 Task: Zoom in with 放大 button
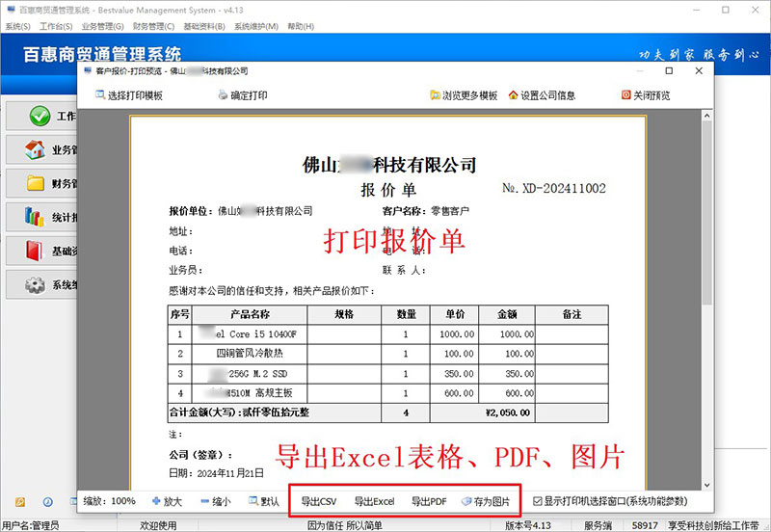tap(167, 501)
